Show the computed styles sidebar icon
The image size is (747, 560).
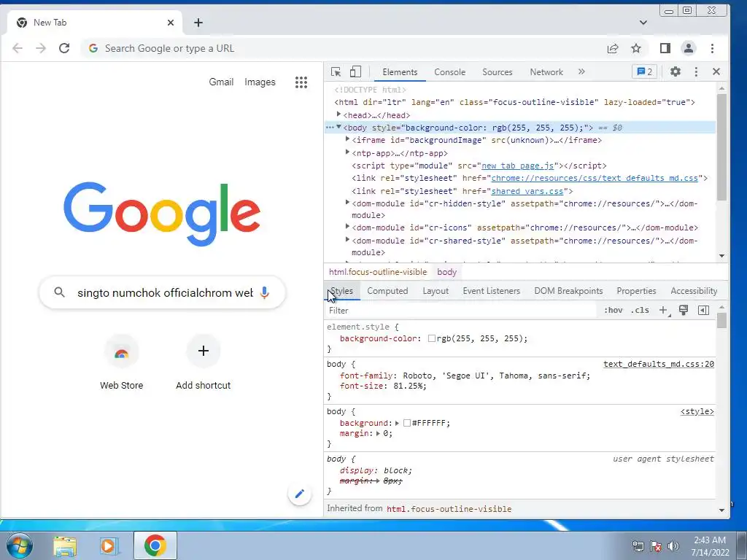pos(704,310)
